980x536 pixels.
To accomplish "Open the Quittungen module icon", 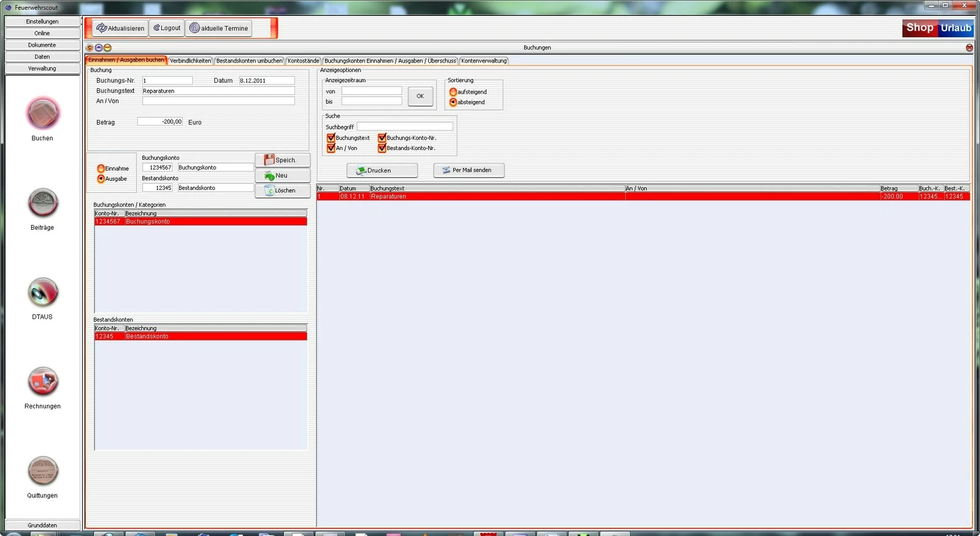I will pyautogui.click(x=43, y=471).
